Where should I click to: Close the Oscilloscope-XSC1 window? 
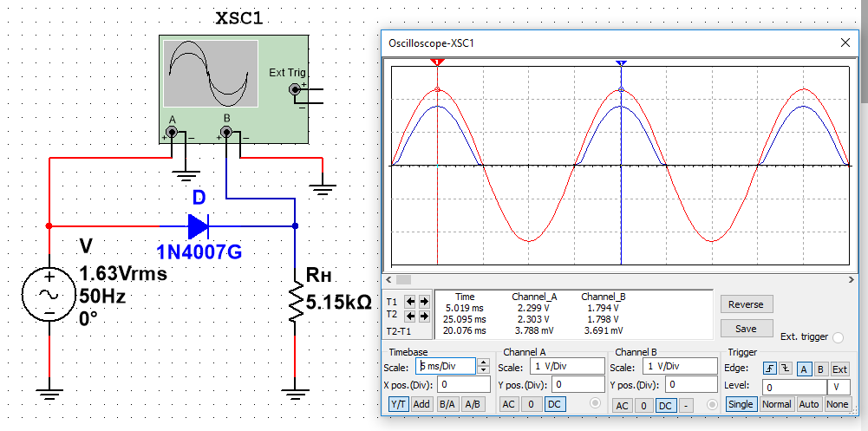tap(845, 42)
